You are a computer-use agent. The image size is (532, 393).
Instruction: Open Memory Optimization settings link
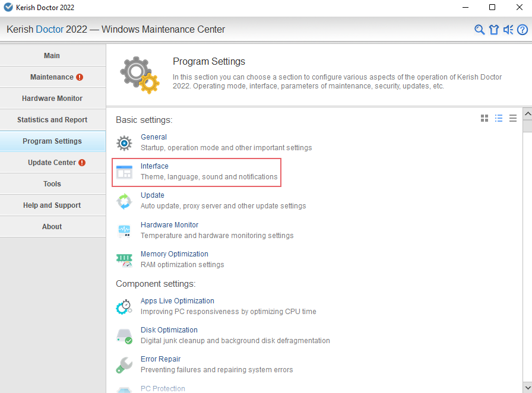pyautogui.click(x=175, y=254)
